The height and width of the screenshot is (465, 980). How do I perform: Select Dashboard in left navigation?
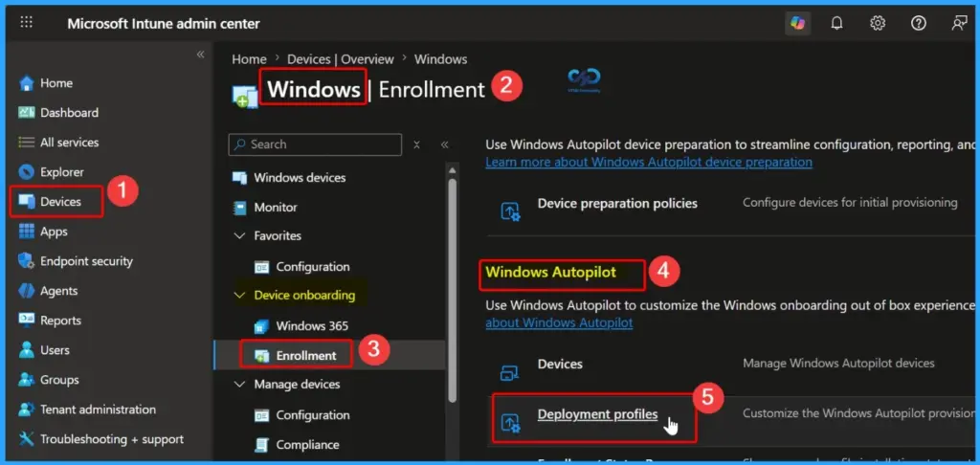[69, 113]
